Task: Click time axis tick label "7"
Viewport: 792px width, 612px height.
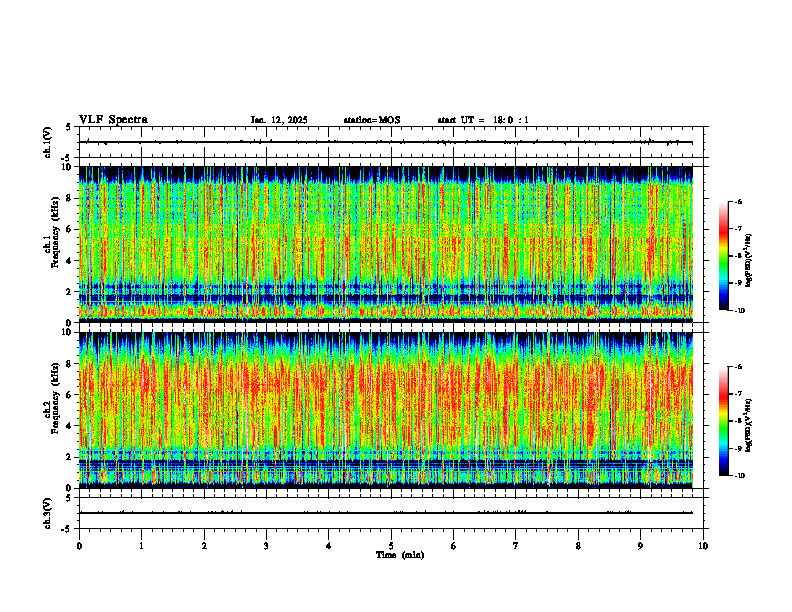Action: coord(516,546)
